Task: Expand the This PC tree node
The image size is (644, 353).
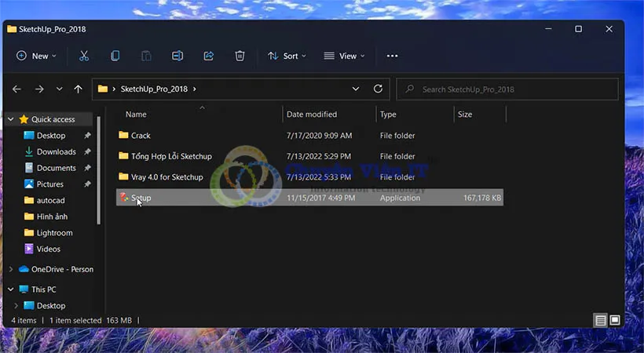Action: pos(10,289)
